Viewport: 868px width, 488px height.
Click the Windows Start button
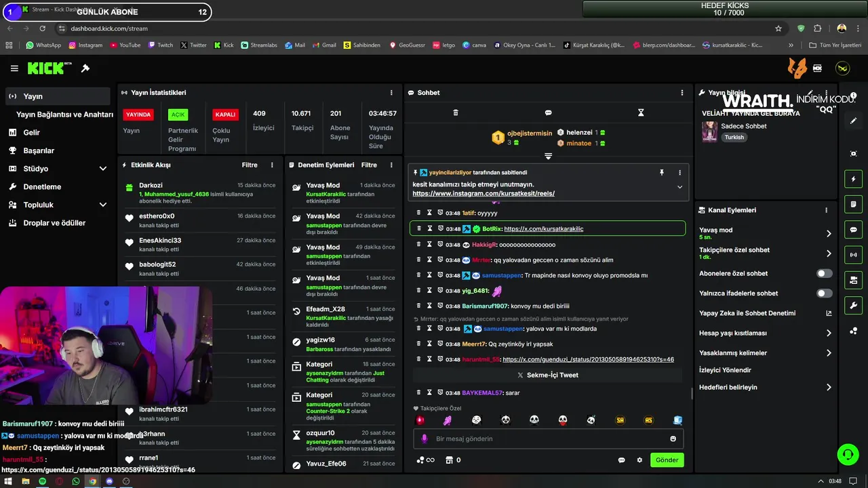click(7, 481)
